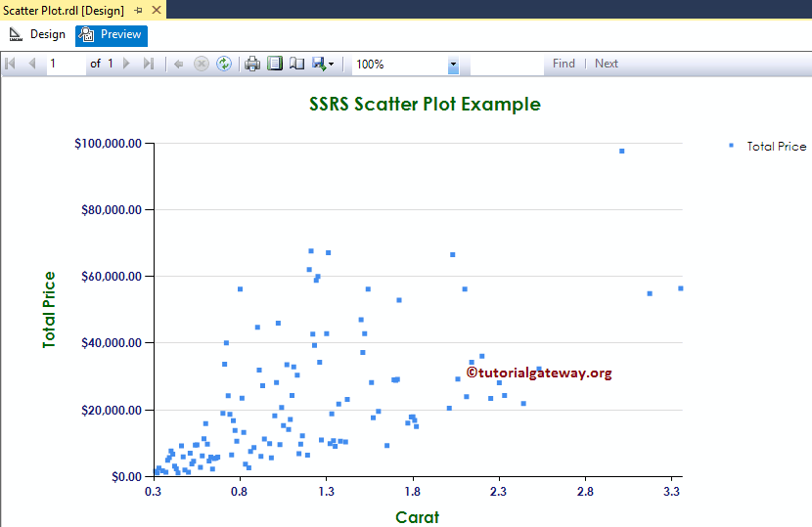Stop report rendering
Viewport: 812px width, 527px height.
tap(202, 64)
